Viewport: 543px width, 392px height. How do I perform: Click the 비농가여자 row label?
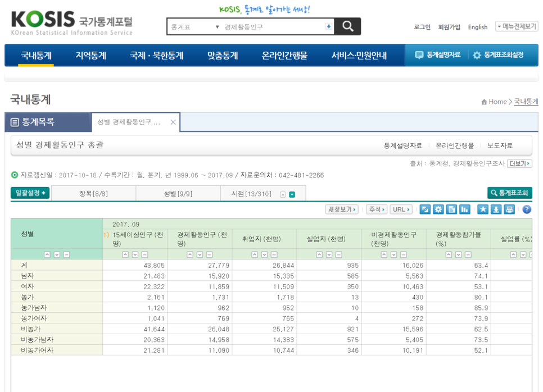[37, 350]
